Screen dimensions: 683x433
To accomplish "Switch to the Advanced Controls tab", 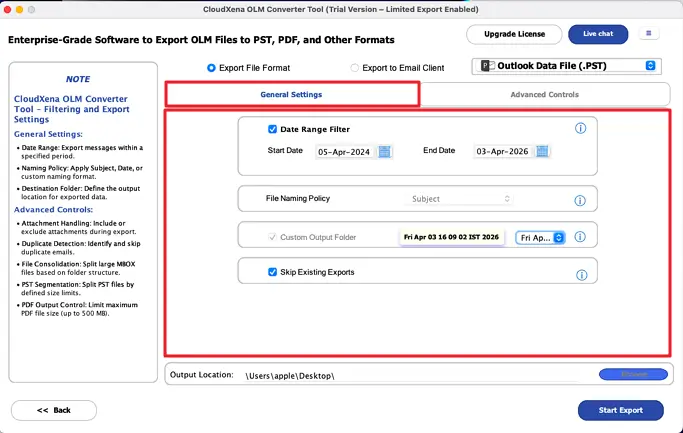I will pos(544,95).
